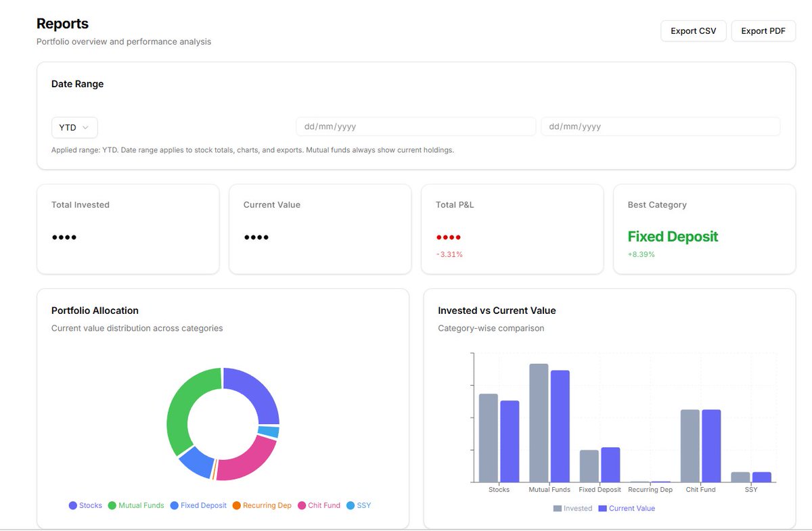
Task: Click the Recurring Dep axis label in bar chart
Action: (x=650, y=489)
